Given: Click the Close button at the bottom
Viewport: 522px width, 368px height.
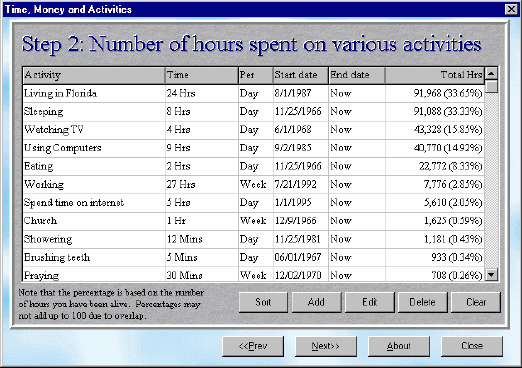Looking at the screenshot, I should pos(472,346).
